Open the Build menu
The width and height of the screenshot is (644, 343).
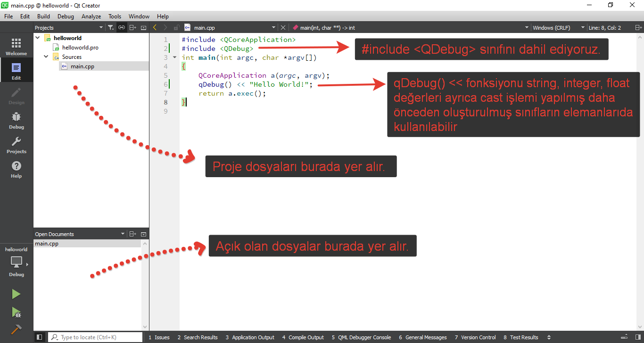[43, 16]
